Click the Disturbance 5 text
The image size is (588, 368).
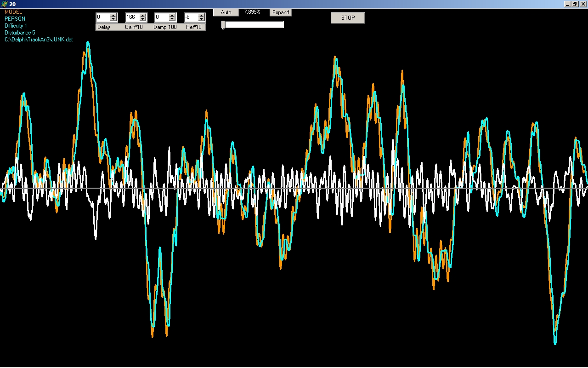(20, 33)
